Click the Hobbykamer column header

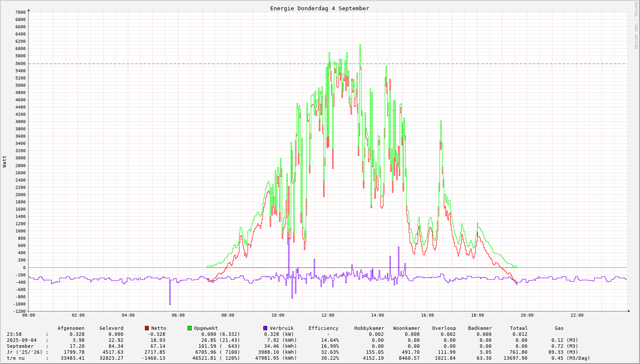click(369, 328)
